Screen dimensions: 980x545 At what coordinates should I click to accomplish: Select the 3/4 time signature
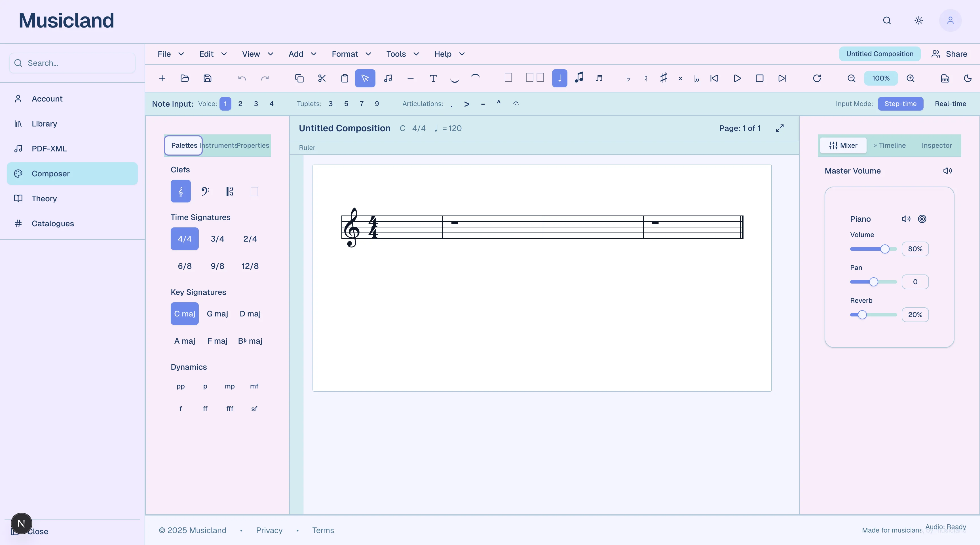point(217,239)
